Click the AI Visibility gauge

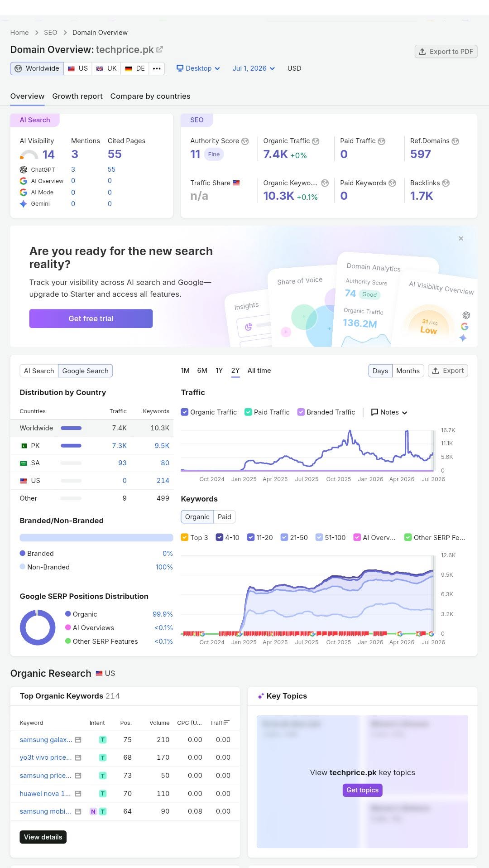29,155
